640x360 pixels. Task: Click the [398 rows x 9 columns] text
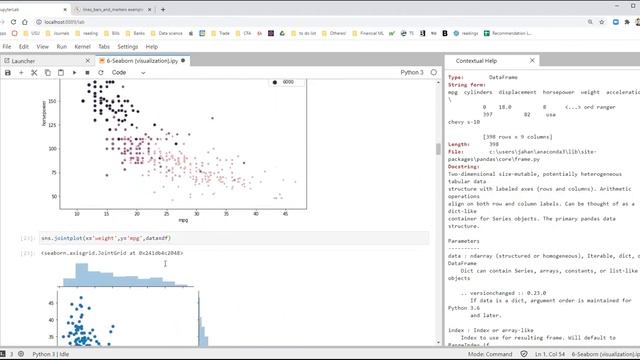coord(518,137)
